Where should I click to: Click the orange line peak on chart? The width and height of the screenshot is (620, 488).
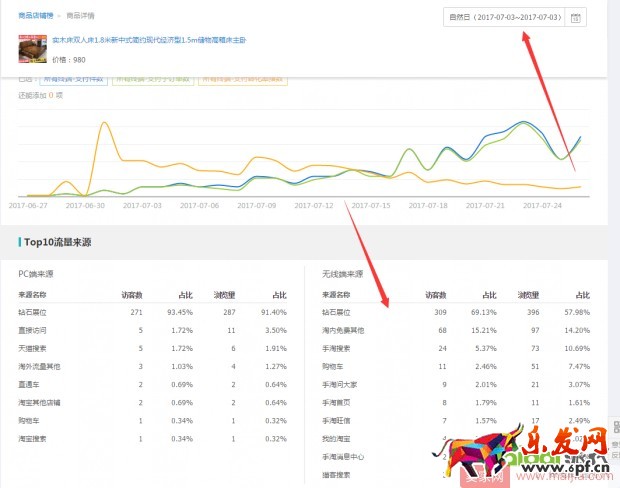tap(103, 122)
